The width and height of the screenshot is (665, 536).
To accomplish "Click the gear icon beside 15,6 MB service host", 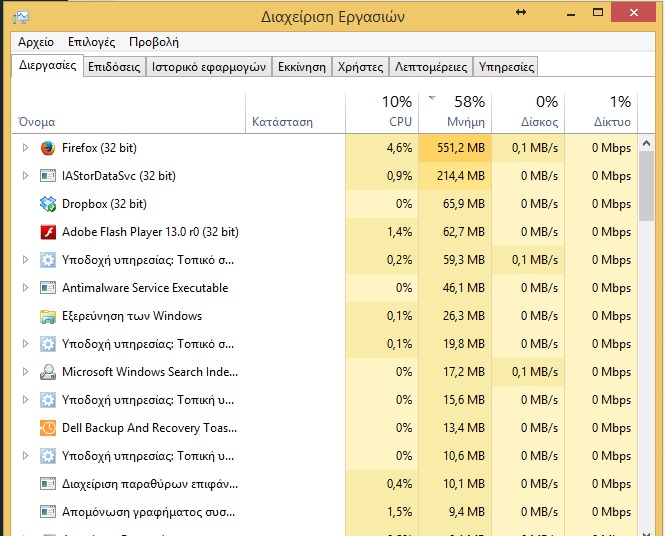I will (x=48, y=400).
